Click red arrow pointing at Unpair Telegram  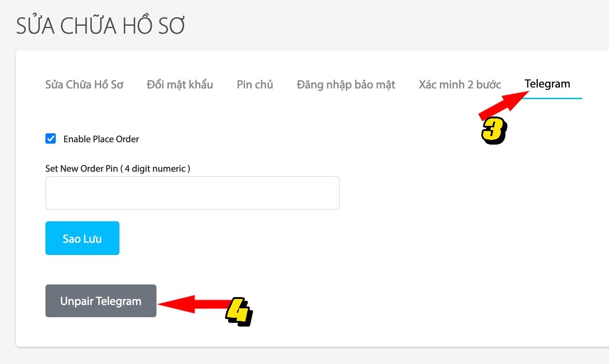click(193, 304)
